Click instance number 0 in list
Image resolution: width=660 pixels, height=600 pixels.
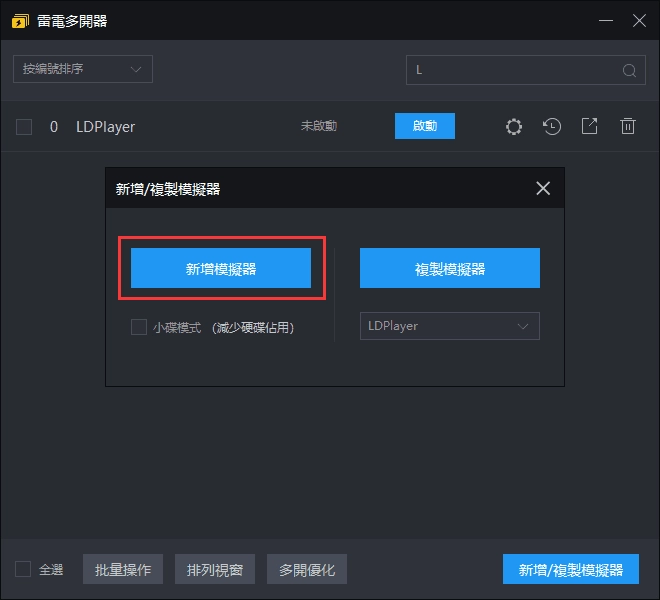click(x=54, y=127)
